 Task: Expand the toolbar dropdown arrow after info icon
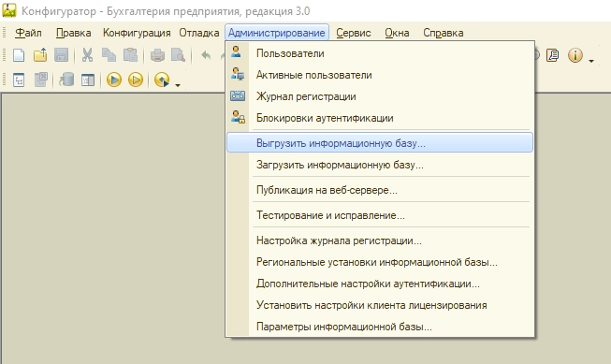click(x=591, y=61)
